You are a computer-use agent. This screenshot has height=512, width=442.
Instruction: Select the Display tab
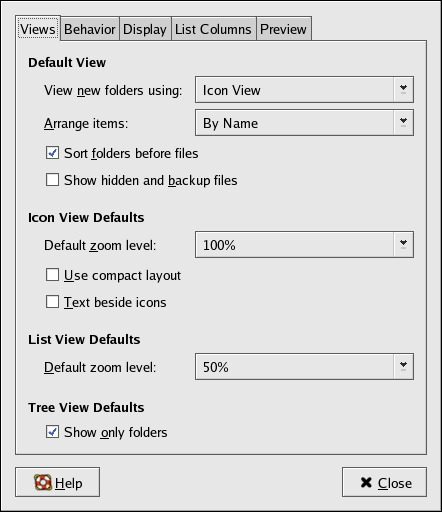pos(145,29)
